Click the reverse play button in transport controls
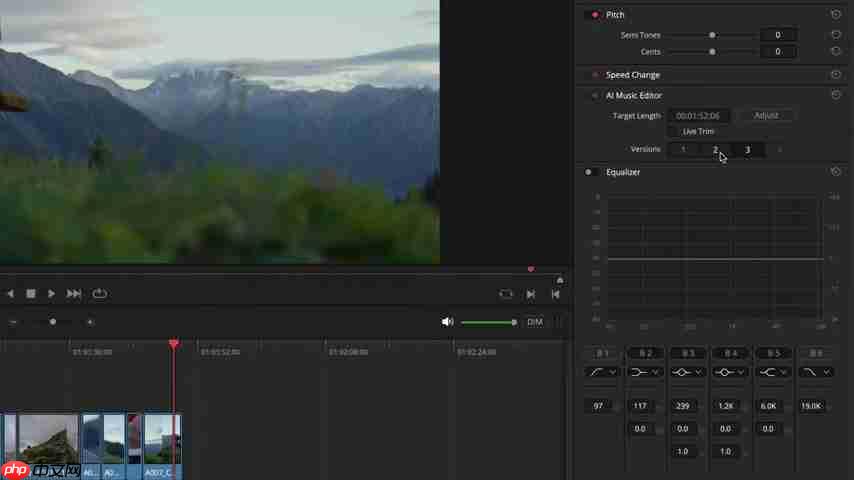Screen dimensions: 854x480 coord(10,294)
